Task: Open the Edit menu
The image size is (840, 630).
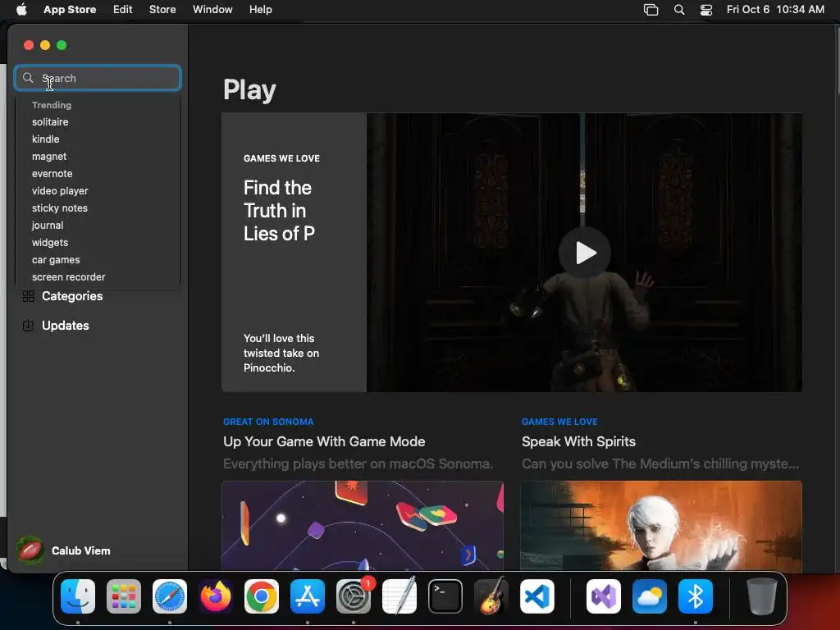Action: [123, 10]
